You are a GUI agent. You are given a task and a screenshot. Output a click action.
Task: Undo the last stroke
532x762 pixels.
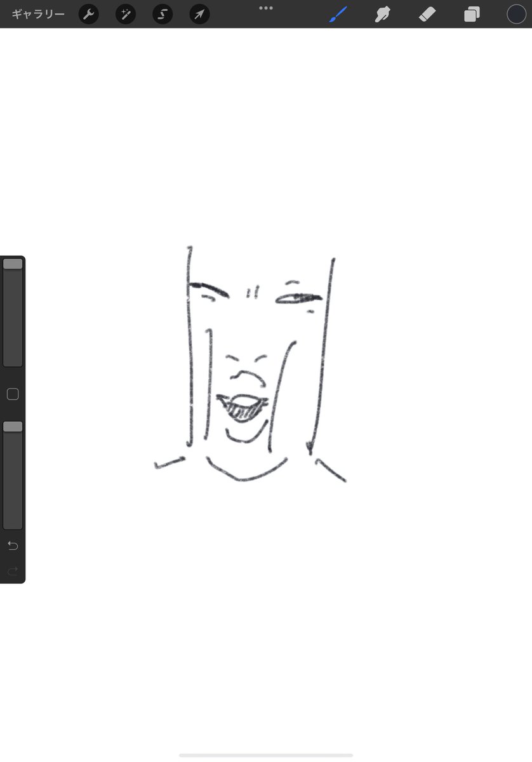13,545
